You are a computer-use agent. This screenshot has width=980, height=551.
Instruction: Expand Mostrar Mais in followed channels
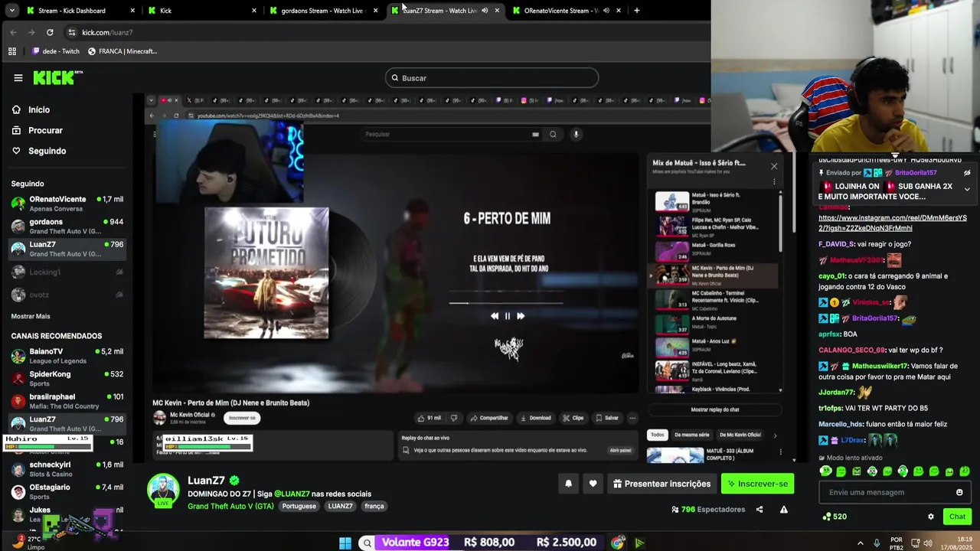tap(31, 316)
